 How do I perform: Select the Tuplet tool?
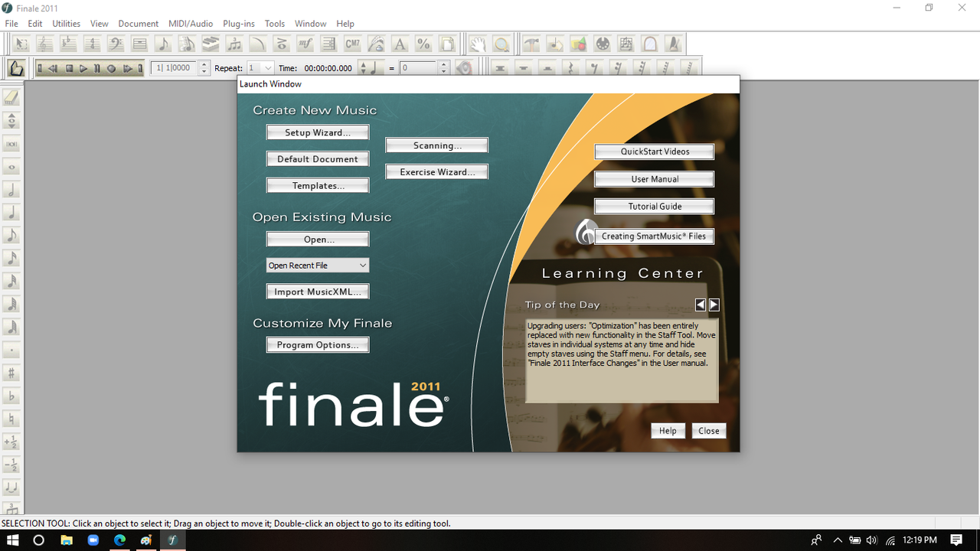tap(234, 44)
